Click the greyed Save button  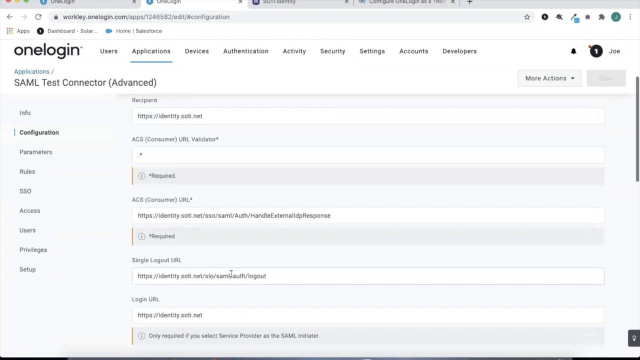pos(606,78)
